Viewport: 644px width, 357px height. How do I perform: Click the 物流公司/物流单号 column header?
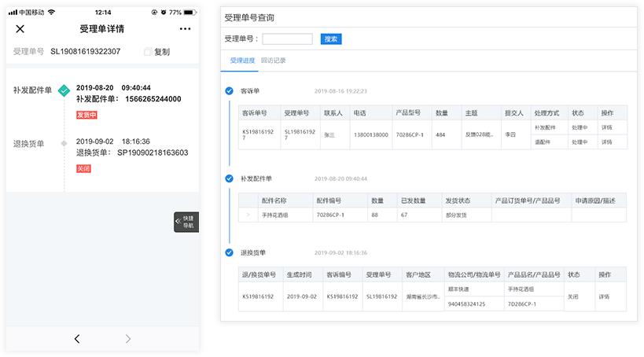(x=474, y=274)
